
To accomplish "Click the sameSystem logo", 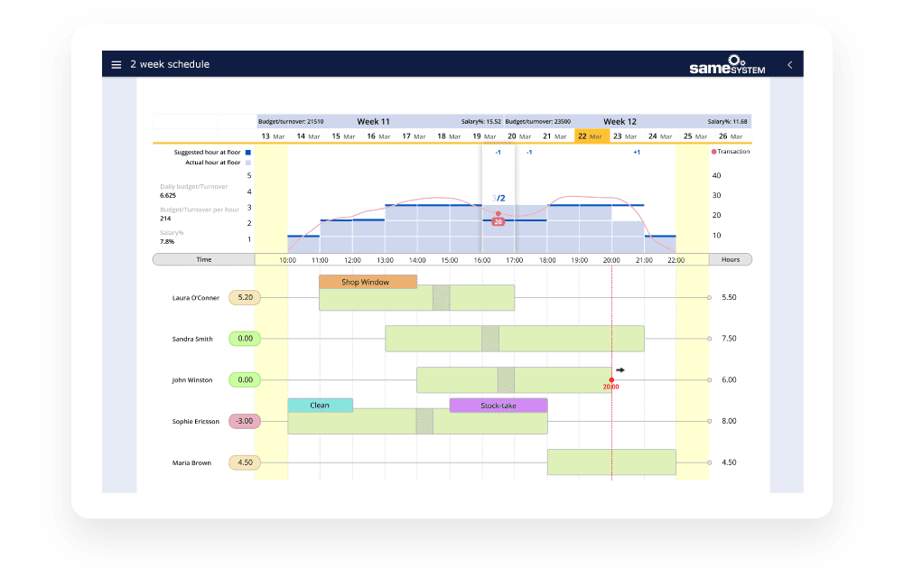I will click(x=728, y=64).
